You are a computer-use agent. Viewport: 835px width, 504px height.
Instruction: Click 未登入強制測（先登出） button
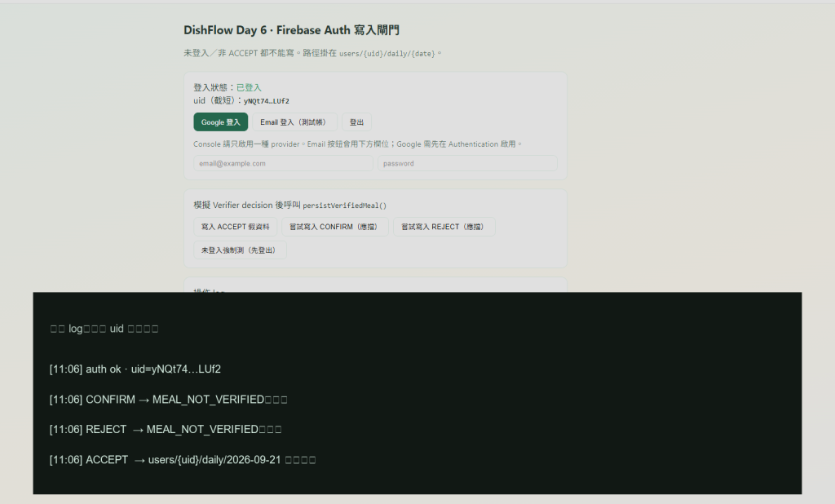[x=240, y=250]
